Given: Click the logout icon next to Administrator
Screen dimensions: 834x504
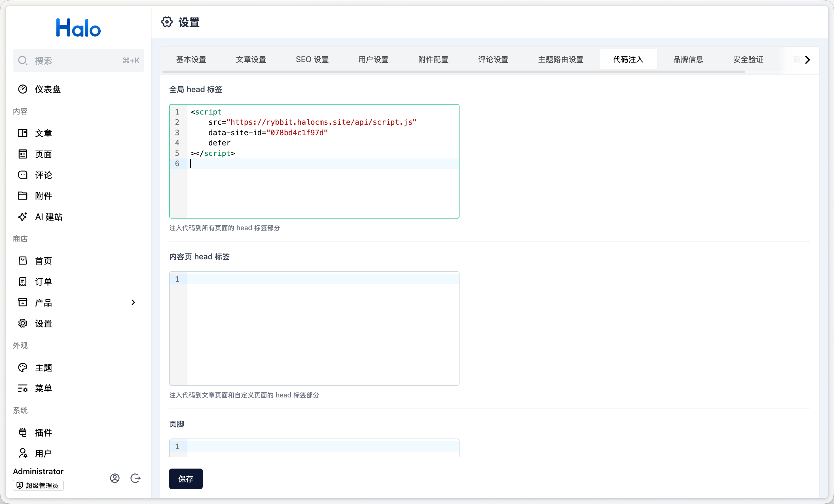Looking at the screenshot, I should pyautogui.click(x=136, y=478).
